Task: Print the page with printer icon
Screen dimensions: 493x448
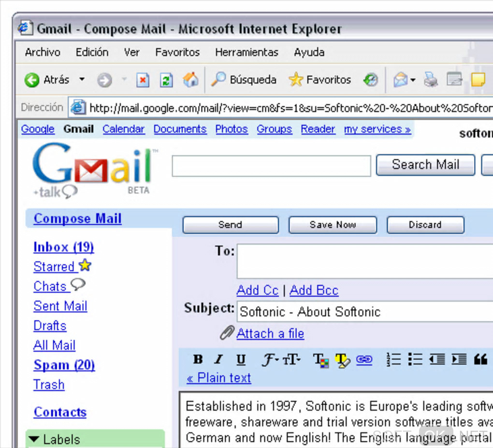Action: click(431, 80)
